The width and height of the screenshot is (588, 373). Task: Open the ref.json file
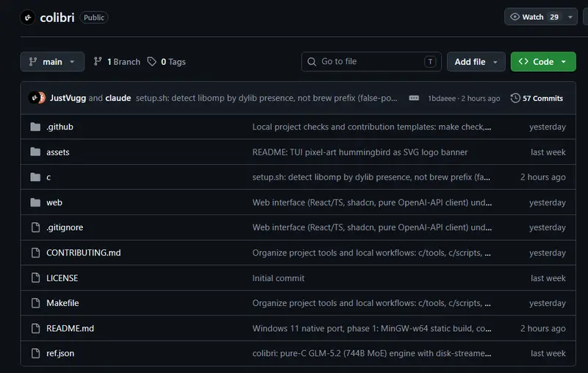pos(60,353)
